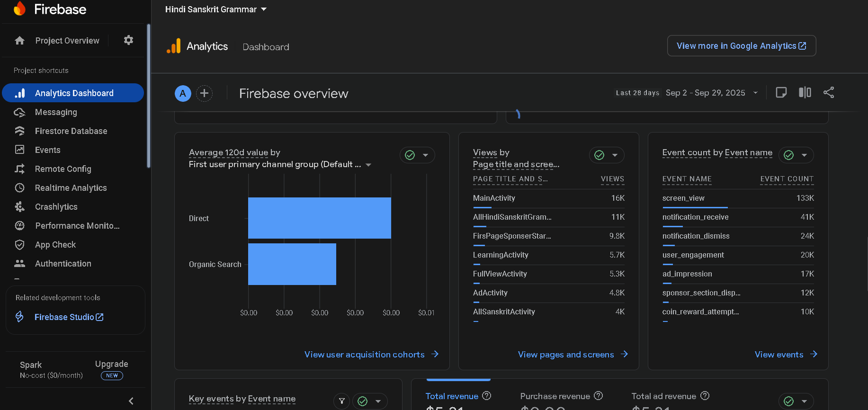The image size is (868, 410).
Task: Toggle check status on Views by card
Action: pos(600,155)
